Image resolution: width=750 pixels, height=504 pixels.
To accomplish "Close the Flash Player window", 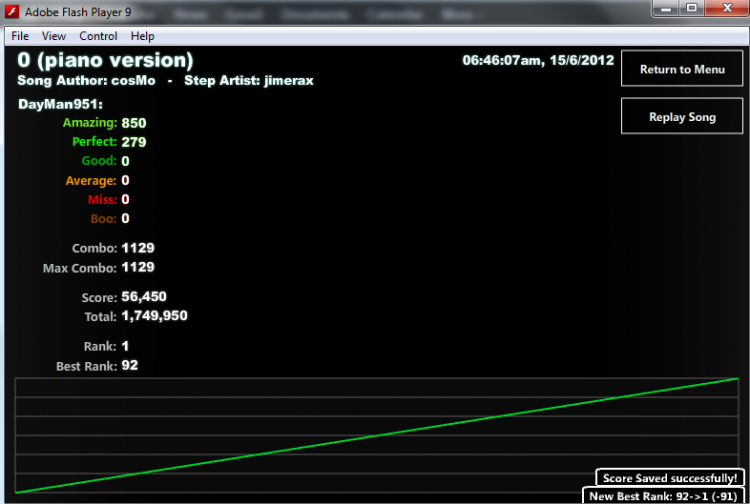I will click(727, 8).
